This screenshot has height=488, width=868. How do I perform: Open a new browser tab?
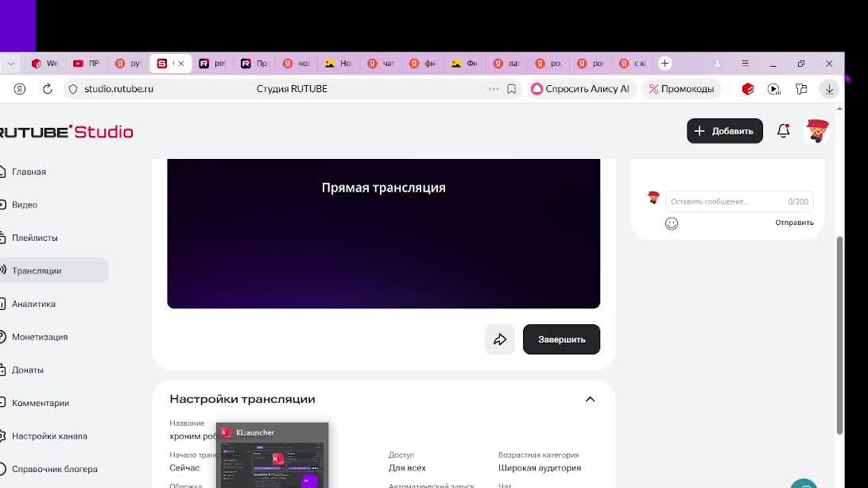(665, 63)
